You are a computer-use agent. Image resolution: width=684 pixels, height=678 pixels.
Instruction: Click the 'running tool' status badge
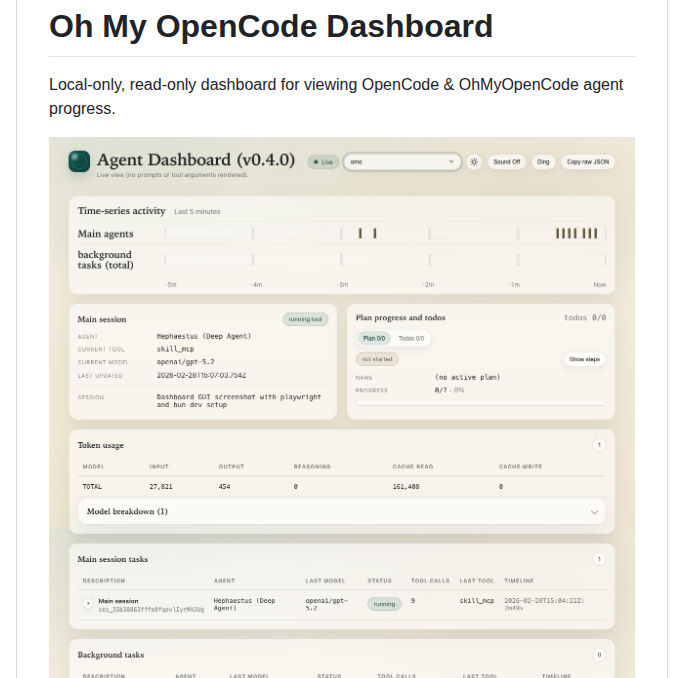tap(305, 319)
